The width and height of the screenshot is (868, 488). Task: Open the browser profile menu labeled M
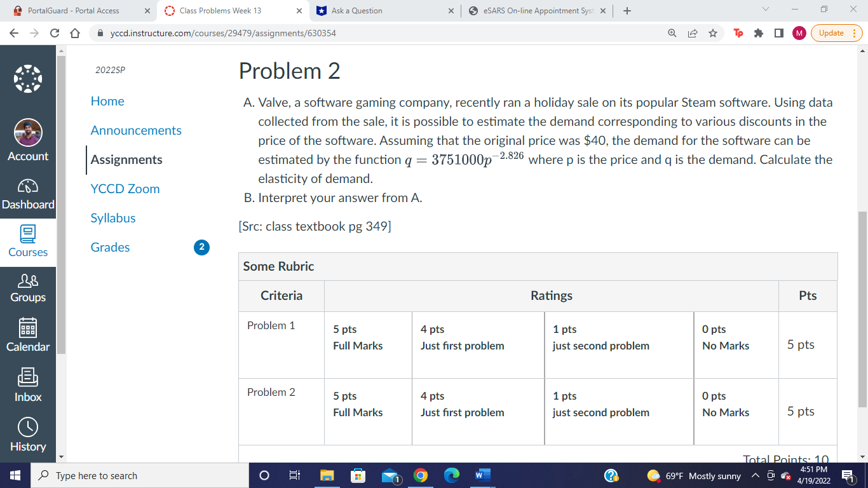coord(799,34)
